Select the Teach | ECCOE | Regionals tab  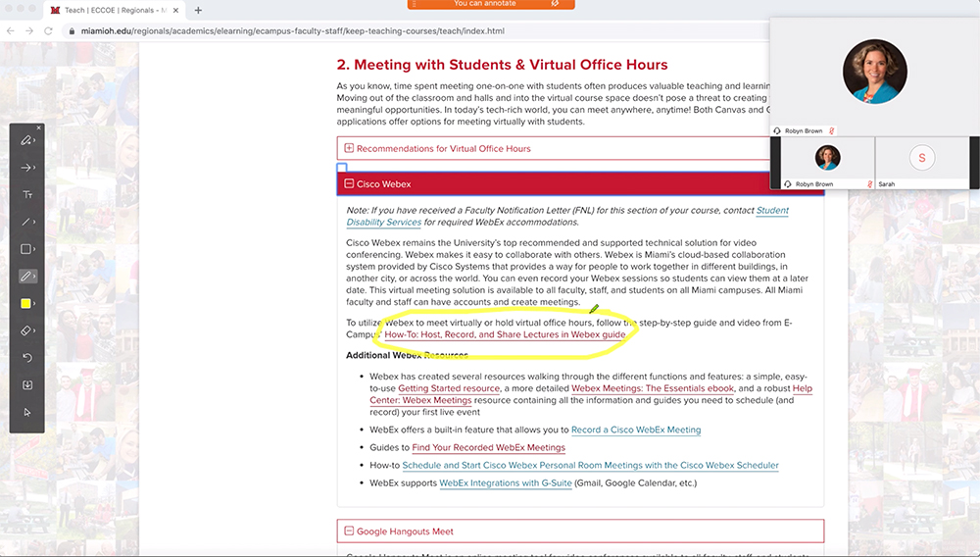pyautogui.click(x=115, y=10)
